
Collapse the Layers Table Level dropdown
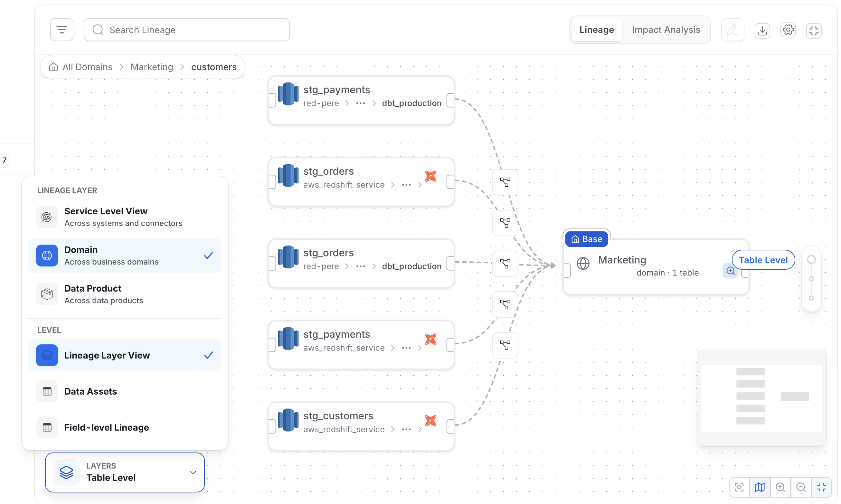[125, 472]
